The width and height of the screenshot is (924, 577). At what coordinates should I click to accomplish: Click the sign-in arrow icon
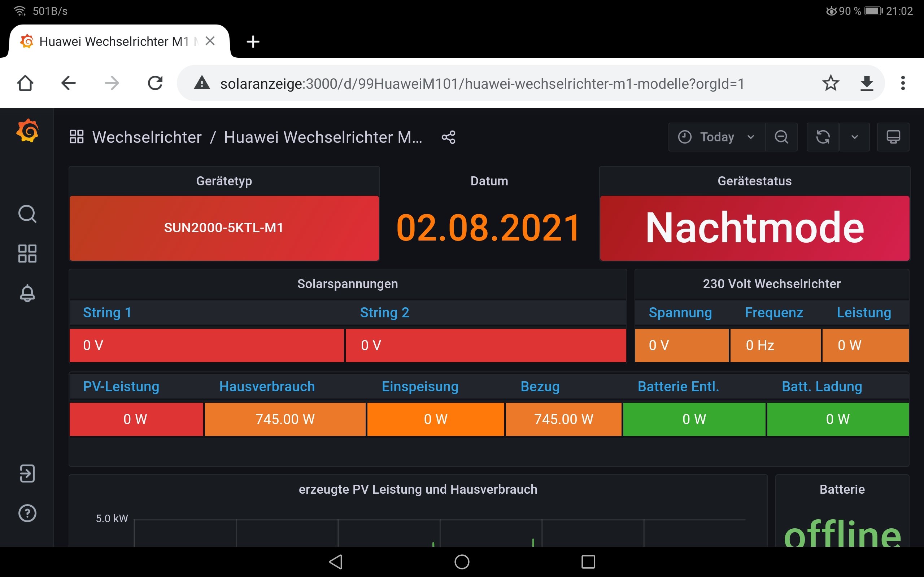tap(27, 474)
